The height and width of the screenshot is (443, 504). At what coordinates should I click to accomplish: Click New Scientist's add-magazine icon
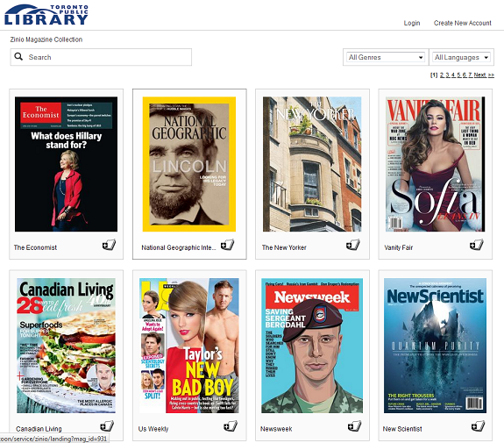(478, 426)
